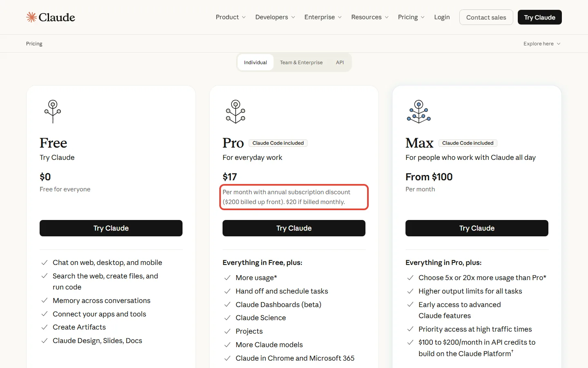This screenshot has height=368, width=588.
Task: Open the Resources dropdown
Action: tap(370, 17)
